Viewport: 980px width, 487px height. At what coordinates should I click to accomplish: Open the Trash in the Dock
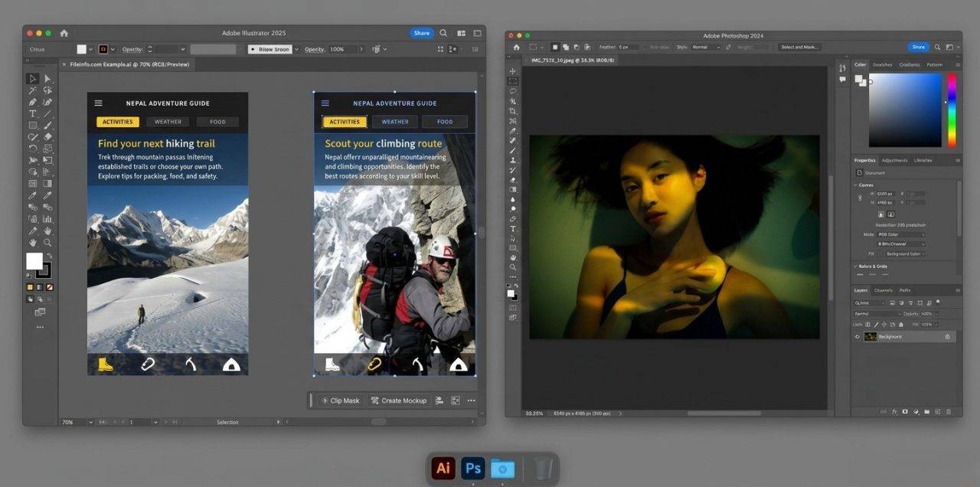544,468
